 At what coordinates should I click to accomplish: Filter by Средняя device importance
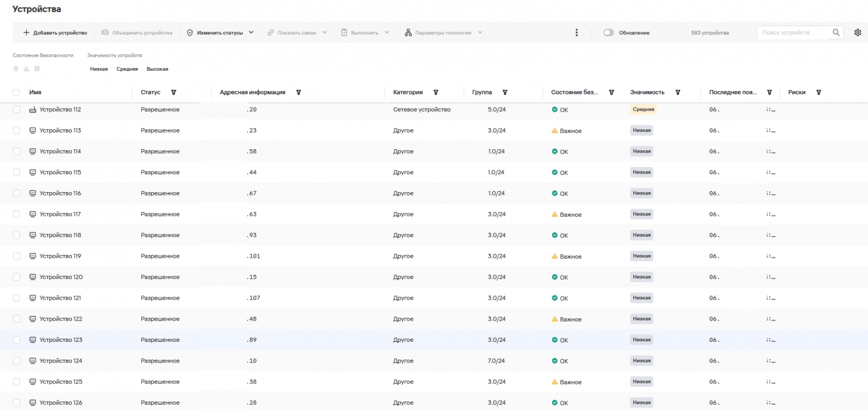(127, 69)
